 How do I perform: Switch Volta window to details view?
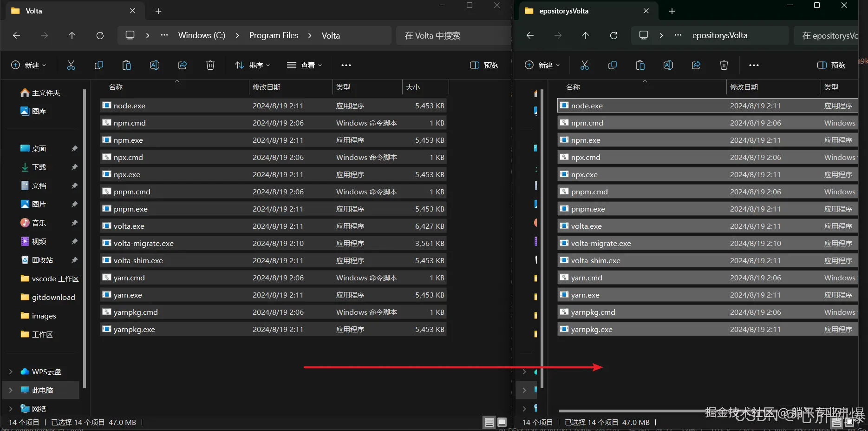[489, 422]
